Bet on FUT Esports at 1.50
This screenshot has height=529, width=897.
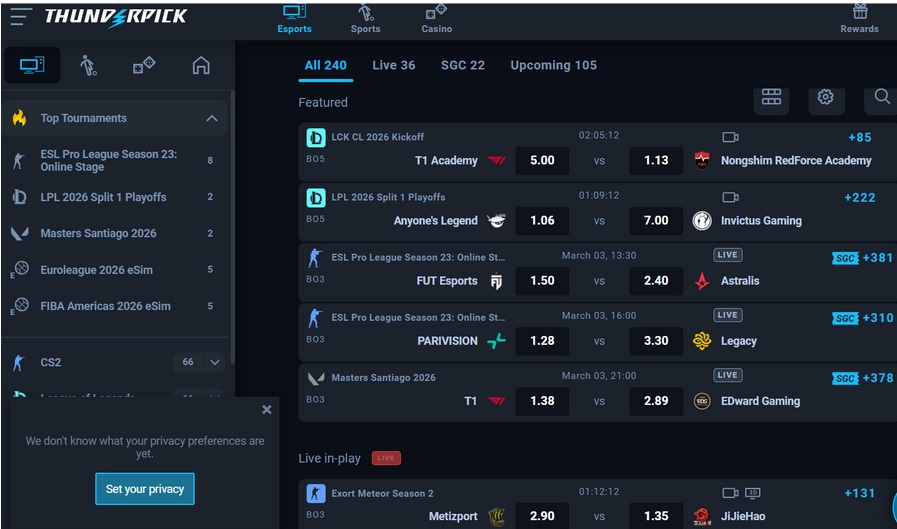click(542, 281)
